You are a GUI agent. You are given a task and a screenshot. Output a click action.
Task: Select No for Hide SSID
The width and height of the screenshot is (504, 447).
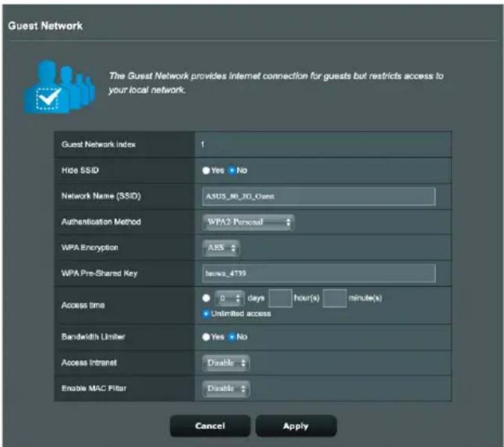pyautogui.click(x=232, y=171)
